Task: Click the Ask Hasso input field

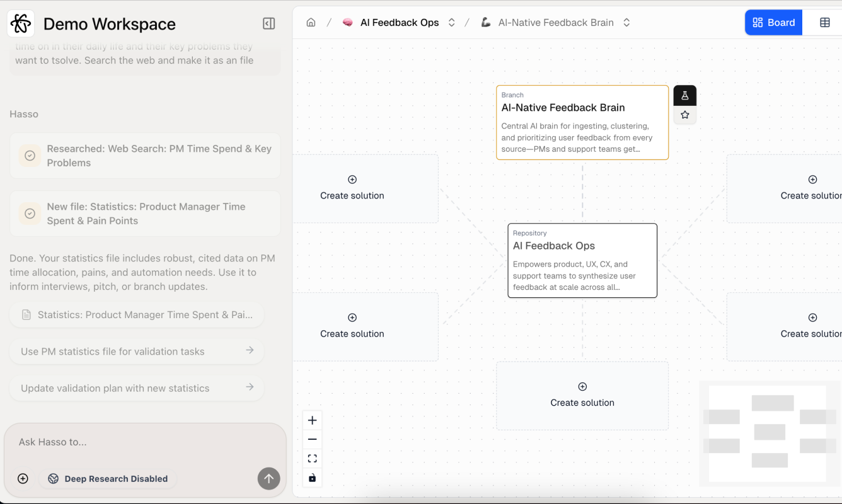Action: pos(145,442)
